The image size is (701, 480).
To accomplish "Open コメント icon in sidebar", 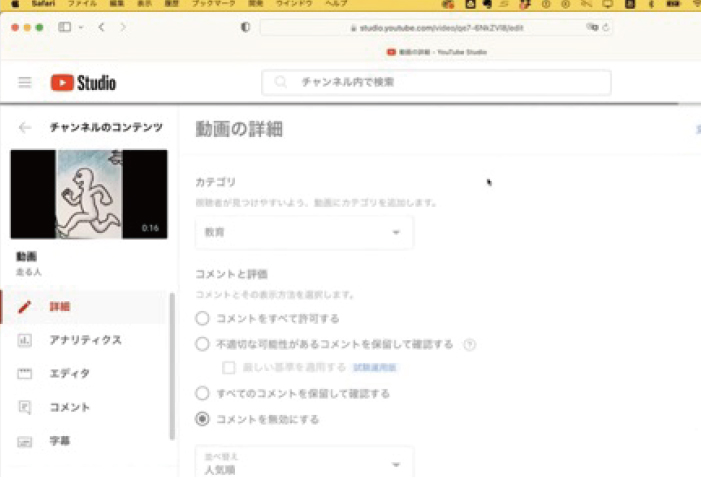I will (25, 407).
